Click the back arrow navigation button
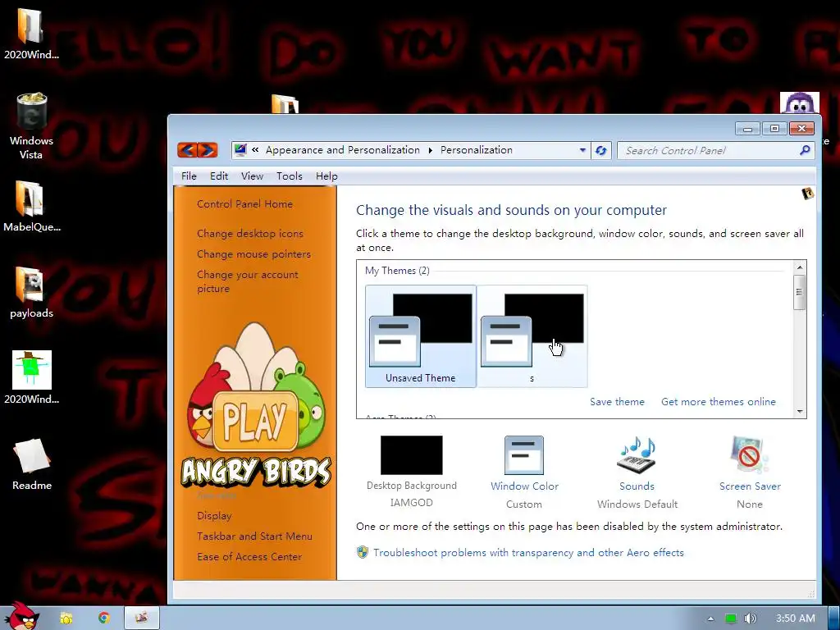The width and height of the screenshot is (840, 630). pyautogui.click(x=187, y=150)
